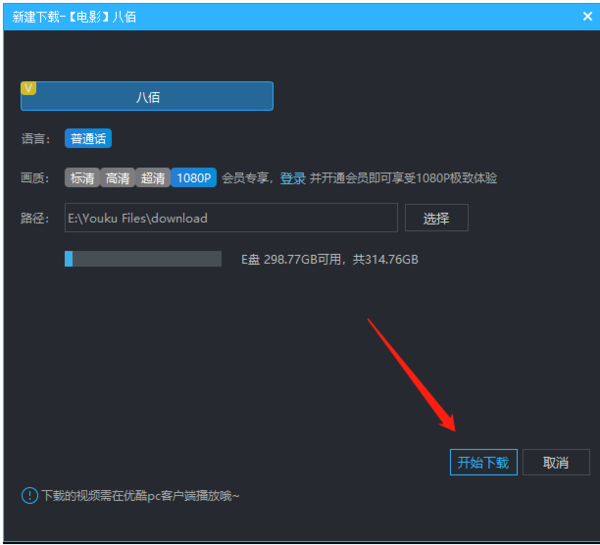Image resolution: width=600 pixels, height=545 pixels.
Task: Click the 语言 label
Action: [x=35, y=139]
